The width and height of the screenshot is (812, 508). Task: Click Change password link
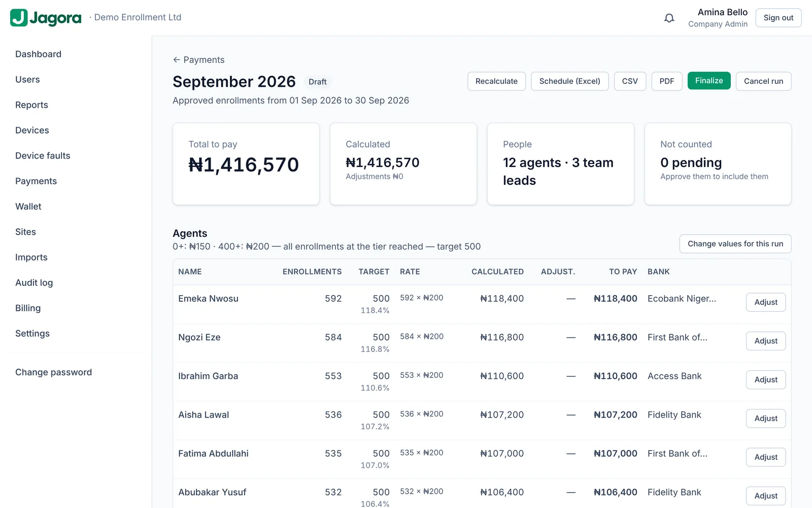(x=53, y=372)
